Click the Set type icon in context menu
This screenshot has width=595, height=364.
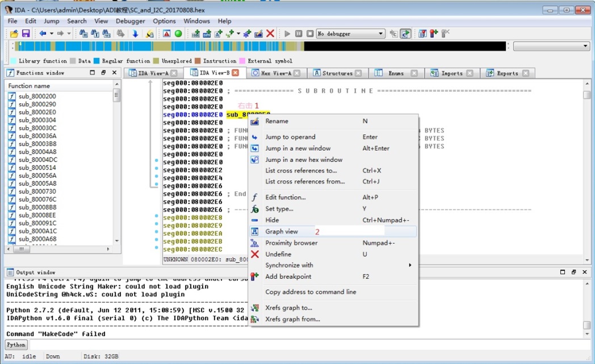[x=254, y=209]
